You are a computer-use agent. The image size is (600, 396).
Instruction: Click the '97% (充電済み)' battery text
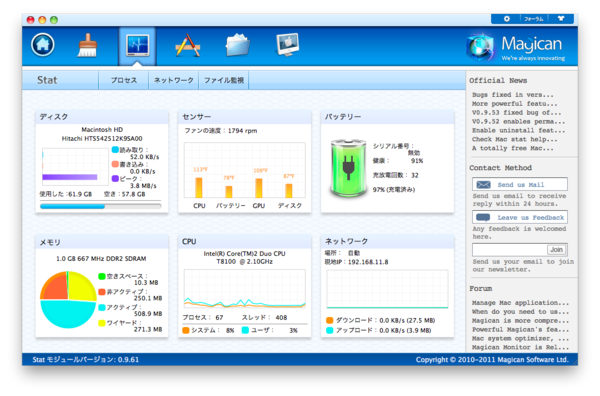coord(394,189)
